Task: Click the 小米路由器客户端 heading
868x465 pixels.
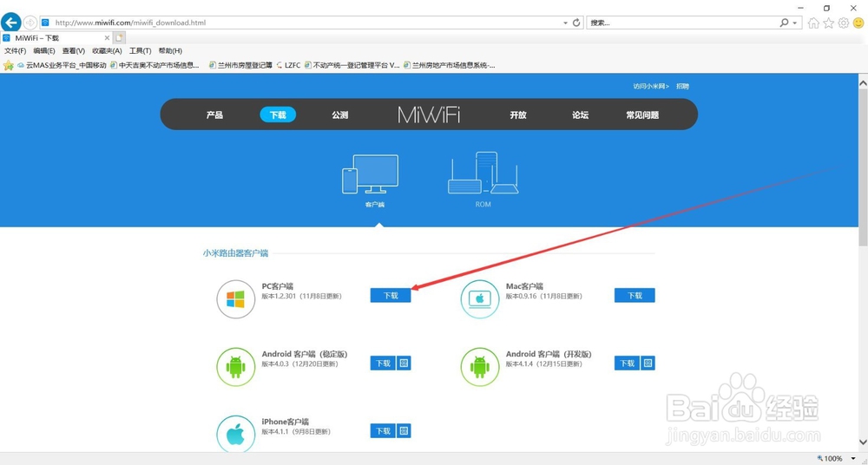Action: click(x=235, y=253)
